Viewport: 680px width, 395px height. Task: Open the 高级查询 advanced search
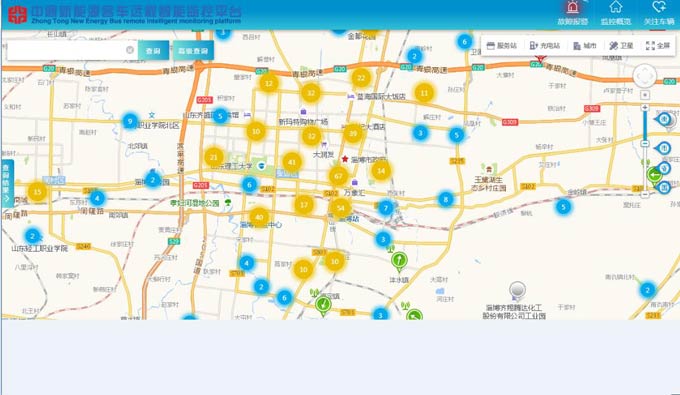(193, 51)
